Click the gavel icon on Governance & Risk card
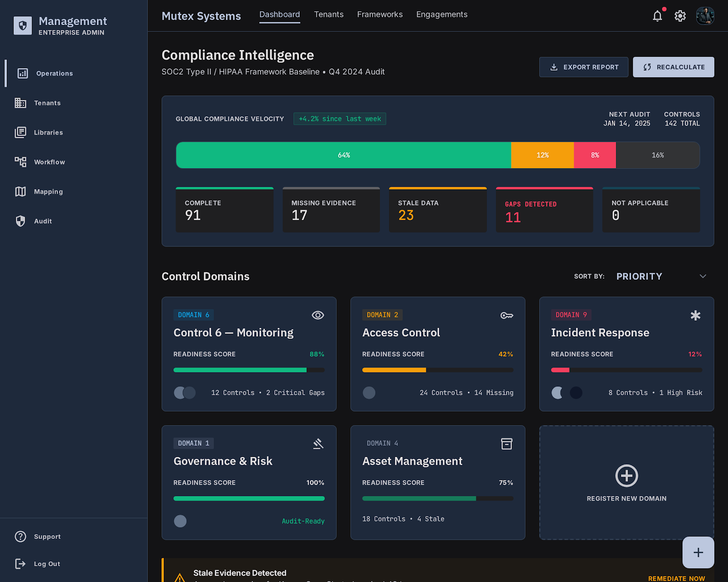Screen dimensions: 728x582 tap(318, 444)
